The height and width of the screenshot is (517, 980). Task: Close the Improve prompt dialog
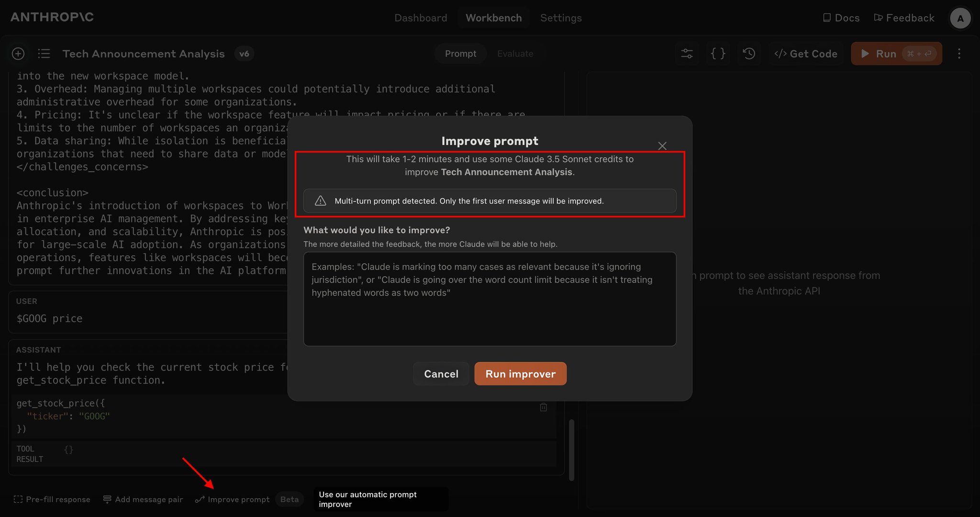click(662, 146)
